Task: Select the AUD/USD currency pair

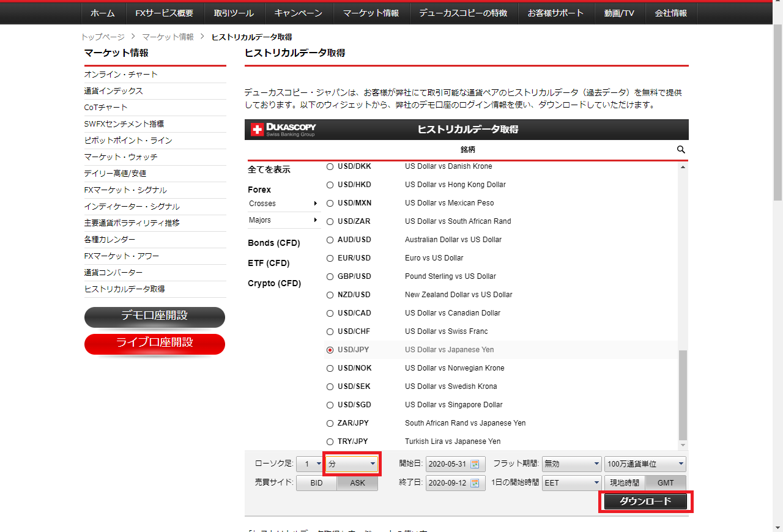Action: 330,239
